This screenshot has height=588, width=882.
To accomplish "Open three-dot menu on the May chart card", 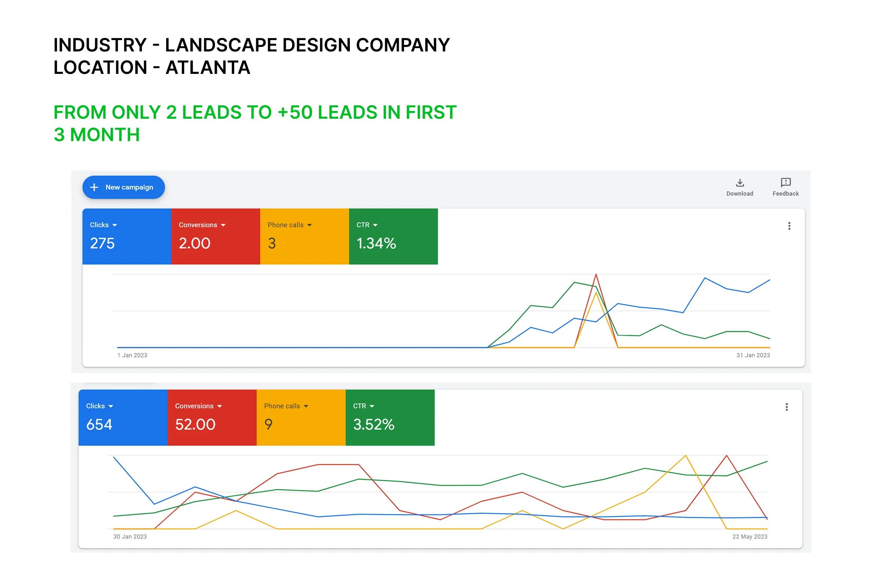I will coord(787,407).
